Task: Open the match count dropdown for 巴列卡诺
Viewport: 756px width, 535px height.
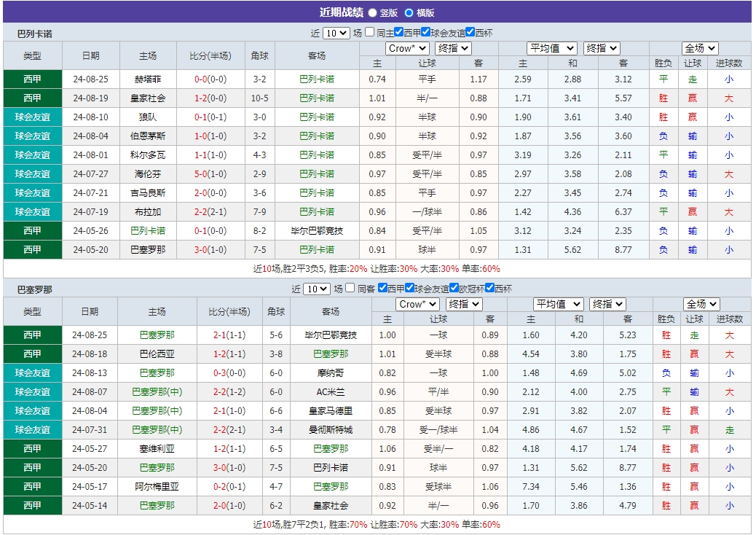Action: pos(336,33)
